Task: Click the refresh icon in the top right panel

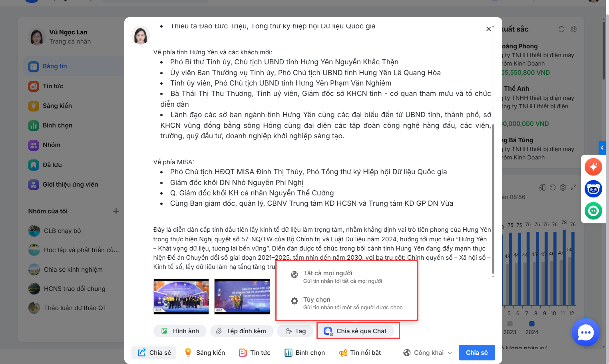Action: coord(561,29)
